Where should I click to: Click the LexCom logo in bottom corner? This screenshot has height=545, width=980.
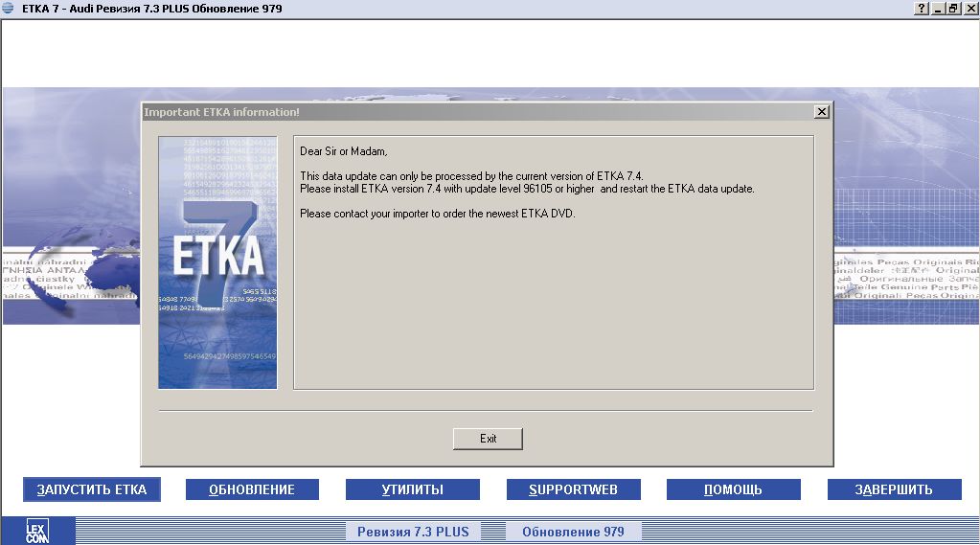[x=38, y=531]
